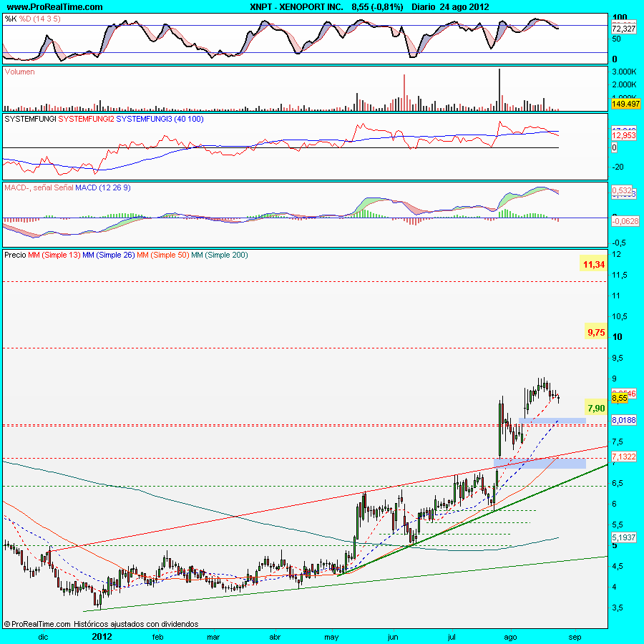Click the MM (Simple 13) legend label
This screenshot has width=644, height=644.
tap(54, 255)
